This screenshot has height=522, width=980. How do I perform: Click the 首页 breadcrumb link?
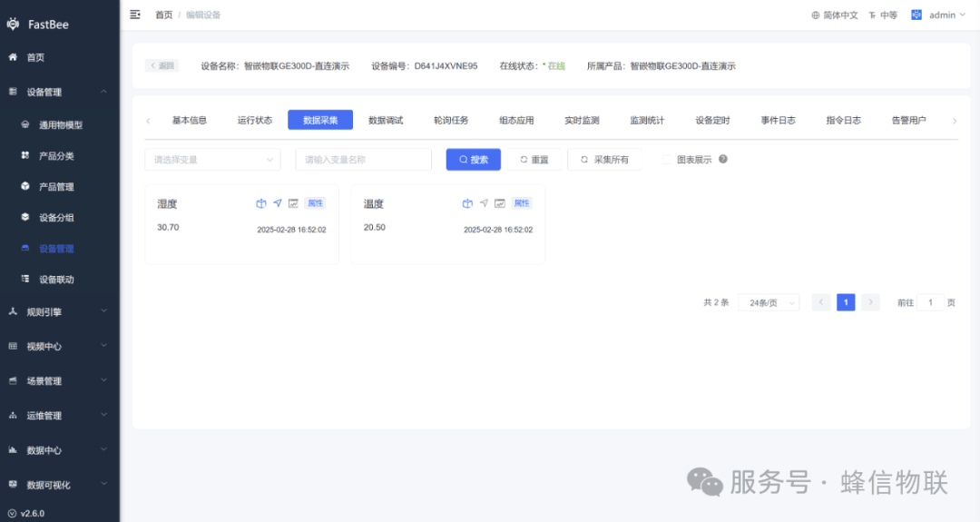point(163,15)
